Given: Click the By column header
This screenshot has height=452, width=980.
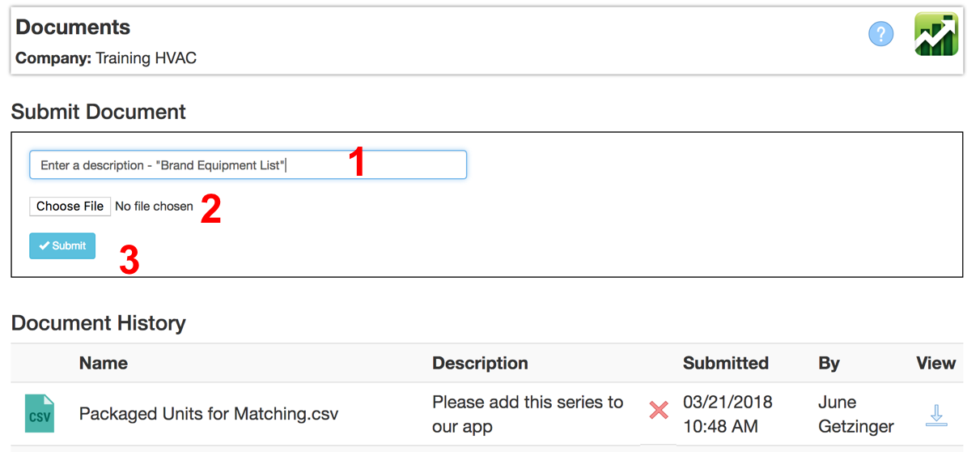Looking at the screenshot, I should click(829, 363).
